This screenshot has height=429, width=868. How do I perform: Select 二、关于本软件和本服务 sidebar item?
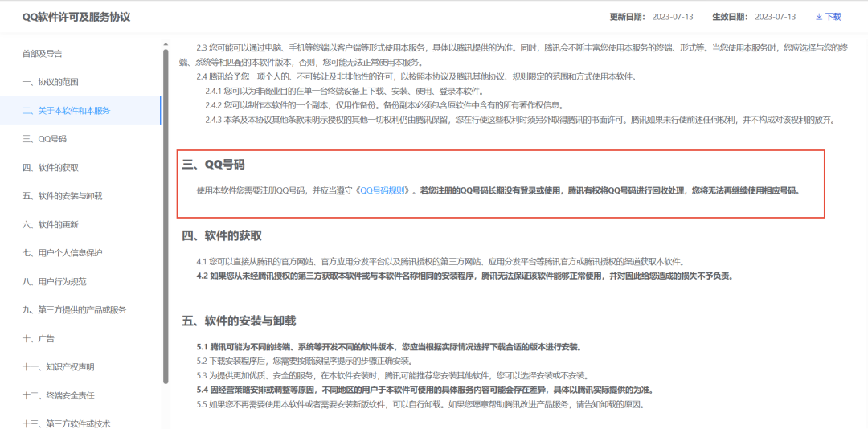tap(66, 111)
